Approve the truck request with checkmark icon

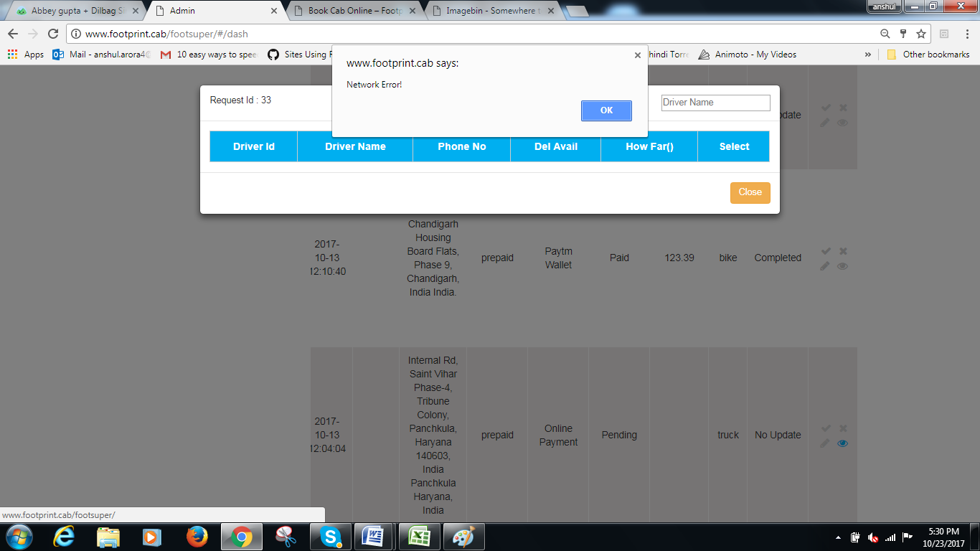[826, 428]
